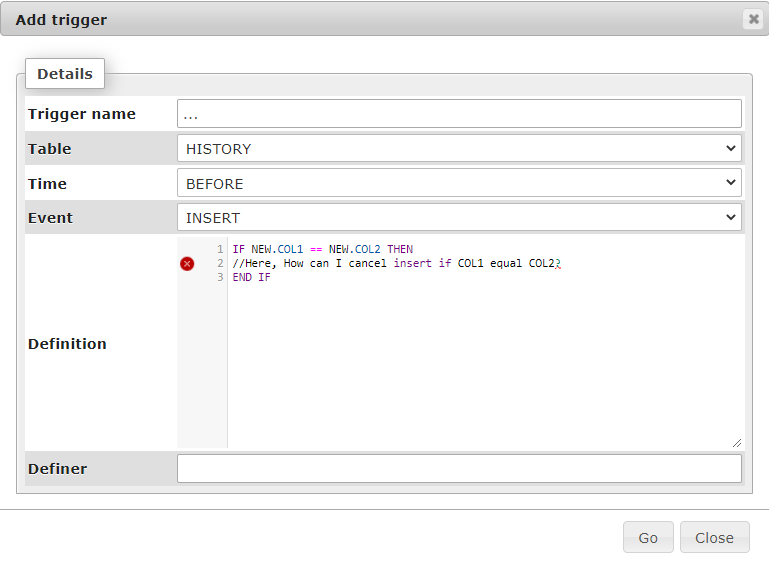
Task: Click the Event label
Action: coord(50,217)
